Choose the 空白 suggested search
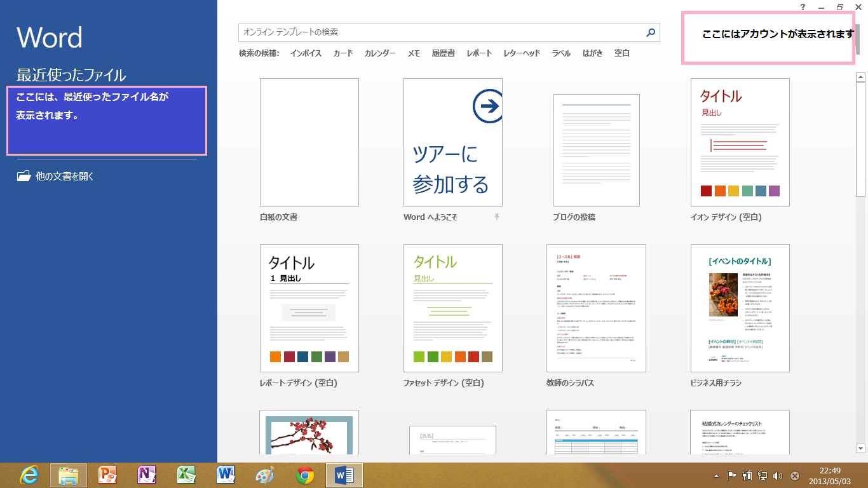868x488 pixels. [x=622, y=53]
